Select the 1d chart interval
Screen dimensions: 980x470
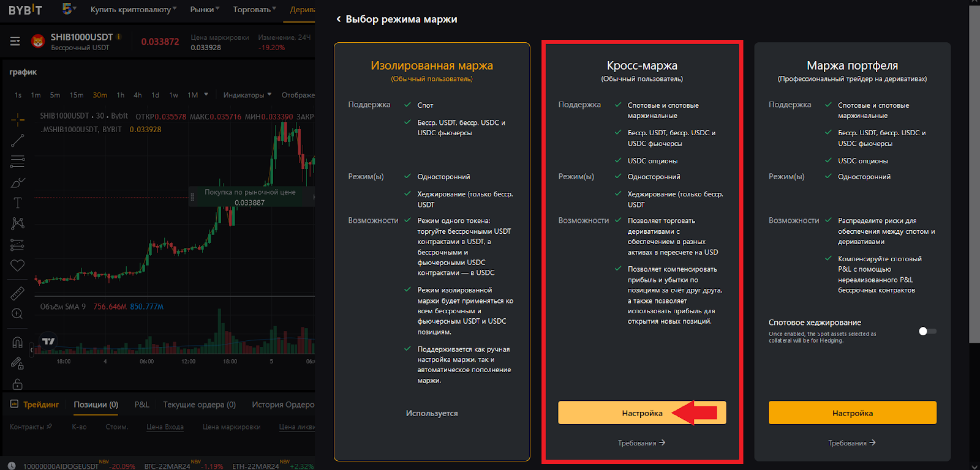(x=156, y=95)
